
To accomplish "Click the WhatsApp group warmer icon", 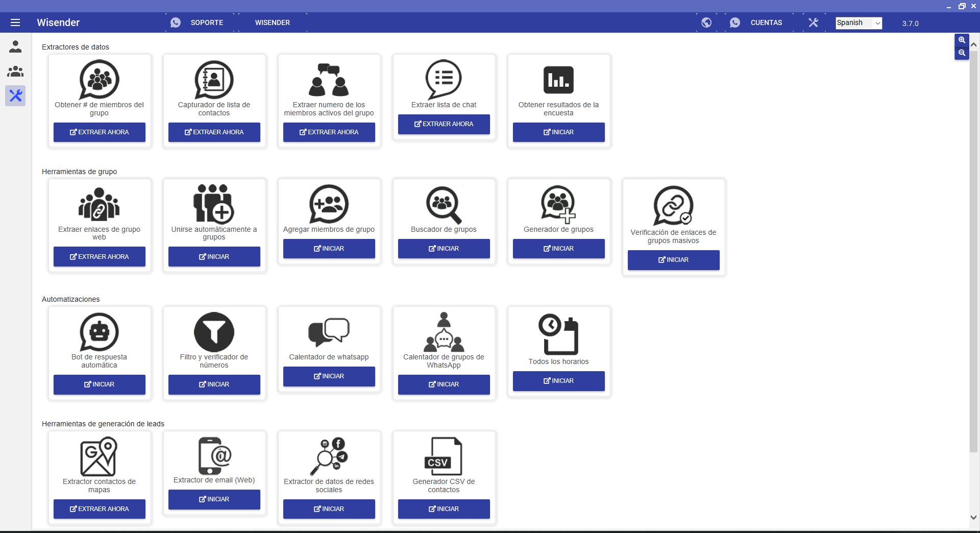I will pyautogui.click(x=444, y=332).
